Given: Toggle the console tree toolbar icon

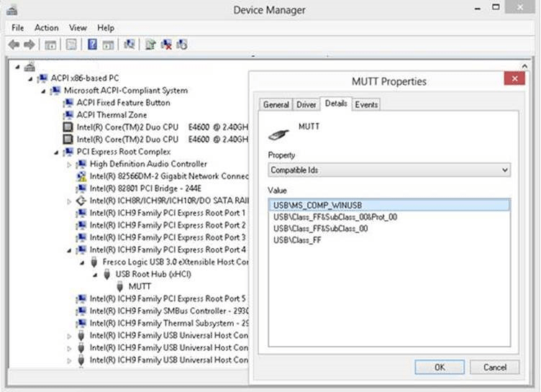Looking at the screenshot, I should pyautogui.click(x=50, y=45).
